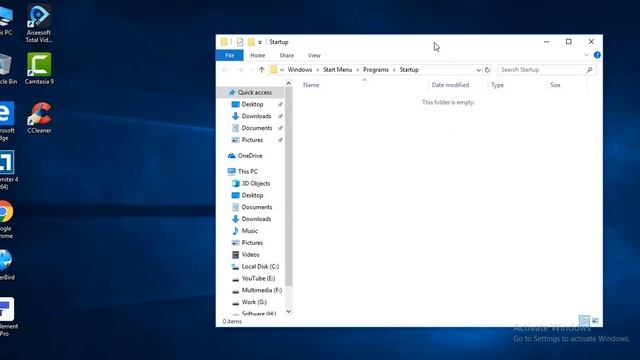Select This PC in the navigation pane
Image resolution: width=640 pixels, height=360 pixels.
pyautogui.click(x=247, y=171)
